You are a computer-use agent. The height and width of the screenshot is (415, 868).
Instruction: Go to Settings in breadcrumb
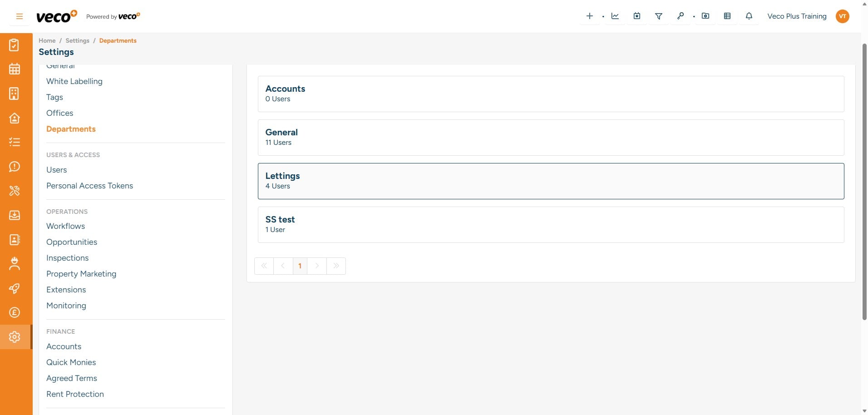pos(78,40)
